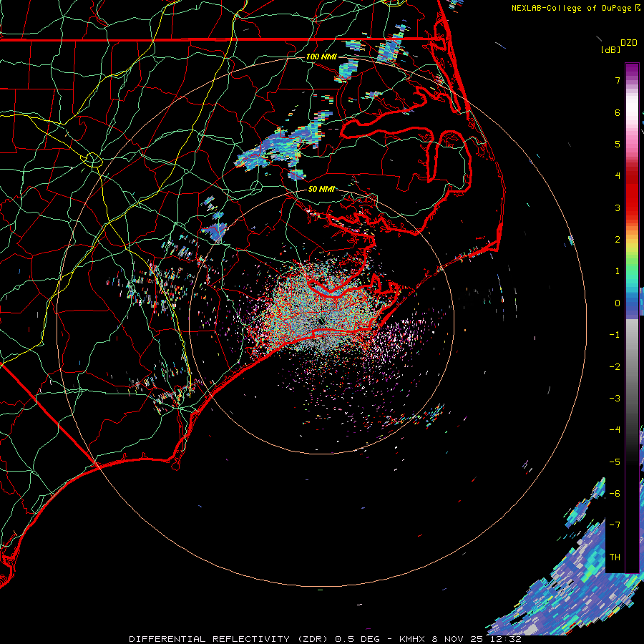
Task: Click the -3 value on the color scale
Action: pyautogui.click(x=615, y=399)
